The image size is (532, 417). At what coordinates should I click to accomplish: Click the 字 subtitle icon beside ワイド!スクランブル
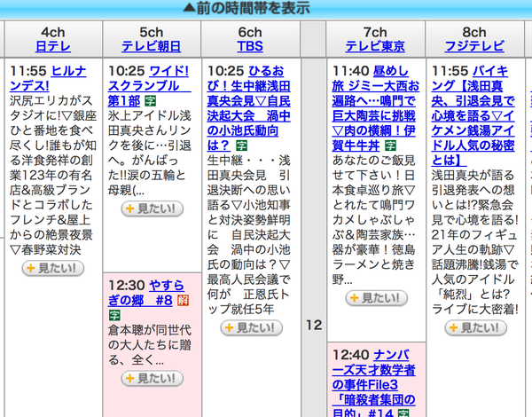pyautogui.click(x=150, y=102)
